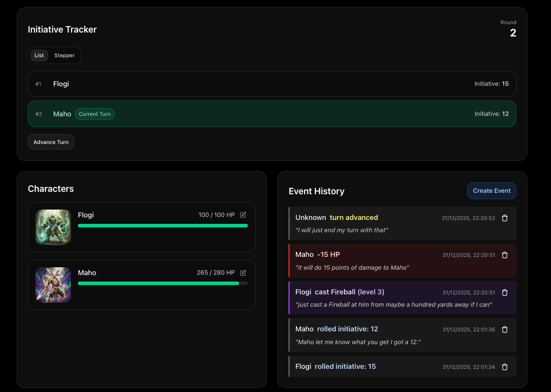Viewport: 551px width, 392px height.
Task: Delete Maho rolled initiative 12 event
Action: 505,329
